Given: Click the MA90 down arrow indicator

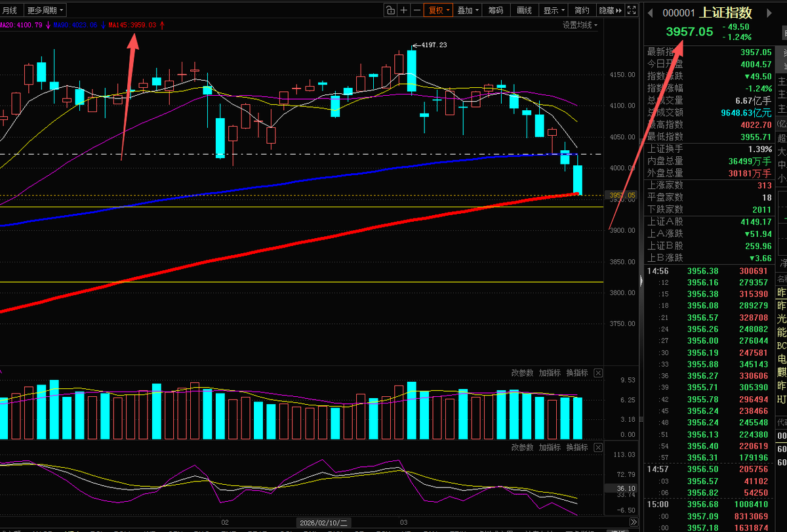Looking at the screenshot, I should (104, 25).
